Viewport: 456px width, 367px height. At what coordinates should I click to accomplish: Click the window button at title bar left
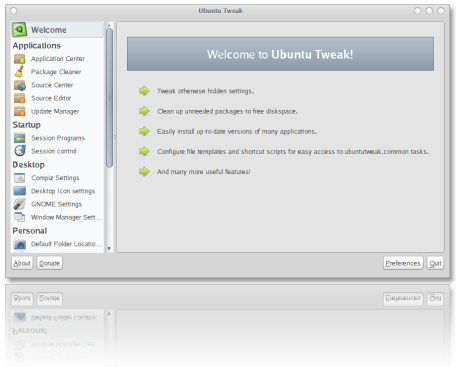(14, 11)
